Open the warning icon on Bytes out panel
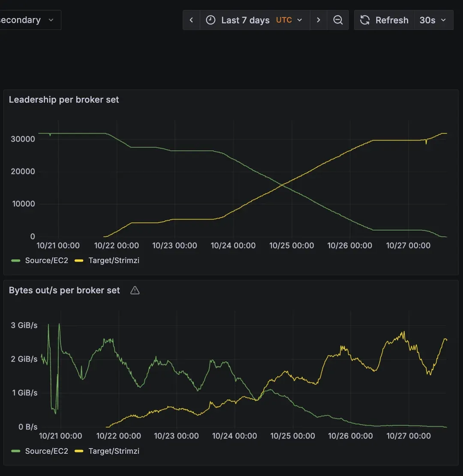The height and width of the screenshot is (476, 463). (135, 290)
